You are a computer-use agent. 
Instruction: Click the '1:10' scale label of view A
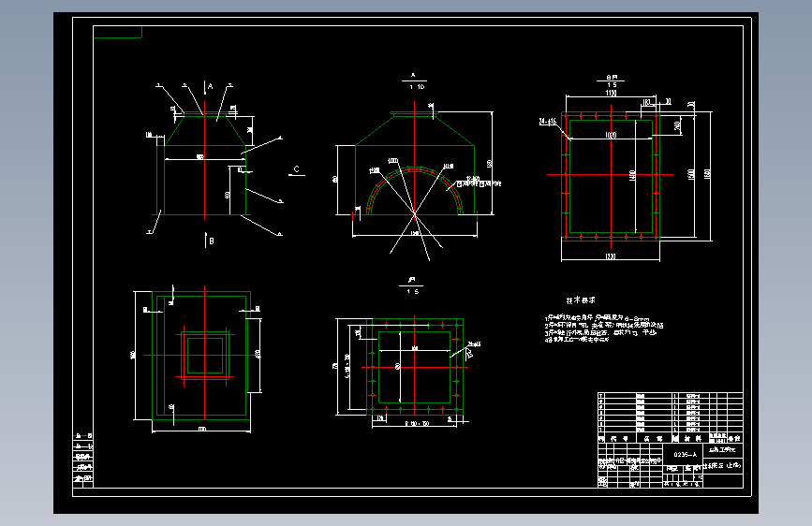(x=417, y=87)
